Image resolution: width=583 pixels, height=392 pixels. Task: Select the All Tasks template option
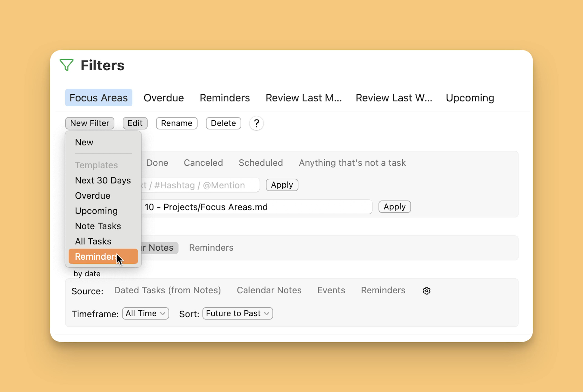[x=93, y=241]
